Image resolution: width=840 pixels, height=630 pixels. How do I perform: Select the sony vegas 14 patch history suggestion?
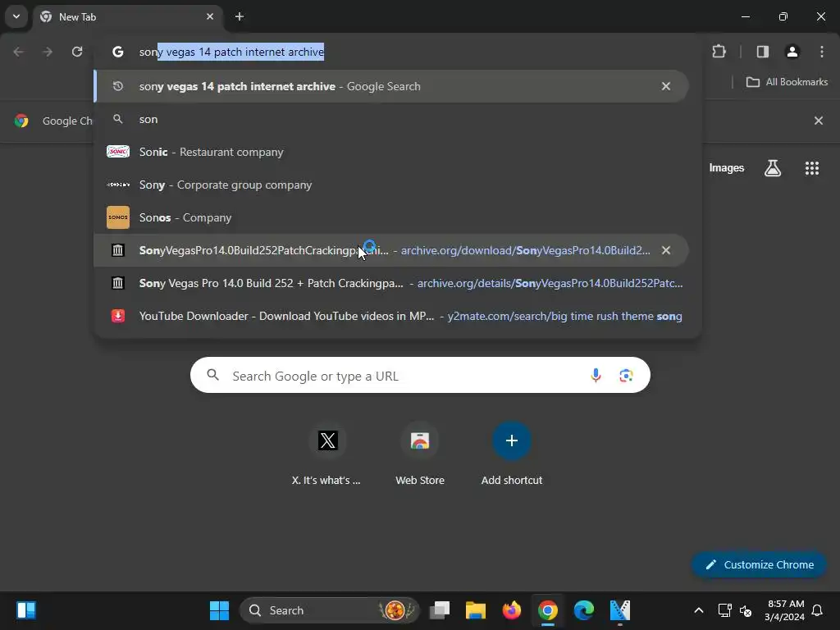point(391,86)
